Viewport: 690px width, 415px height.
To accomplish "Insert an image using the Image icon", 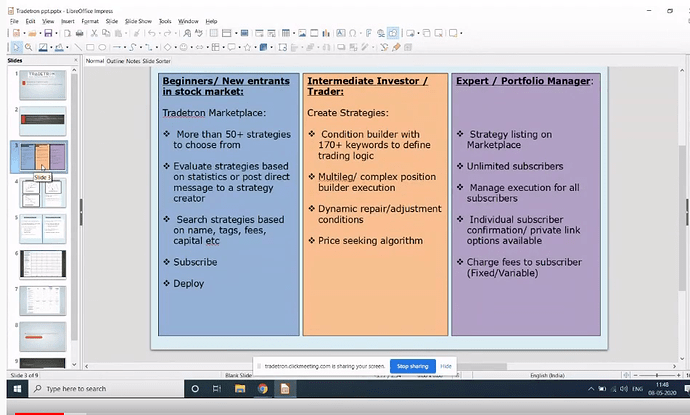I will [302, 33].
